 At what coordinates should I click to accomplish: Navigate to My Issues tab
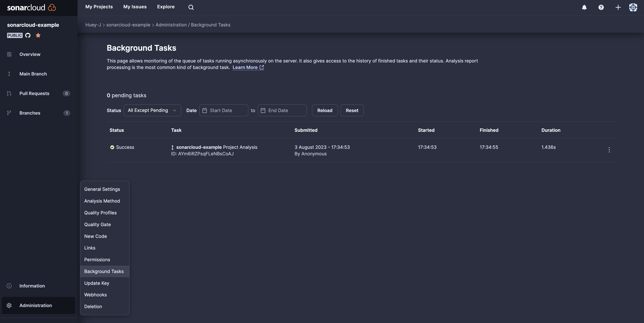[135, 7]
